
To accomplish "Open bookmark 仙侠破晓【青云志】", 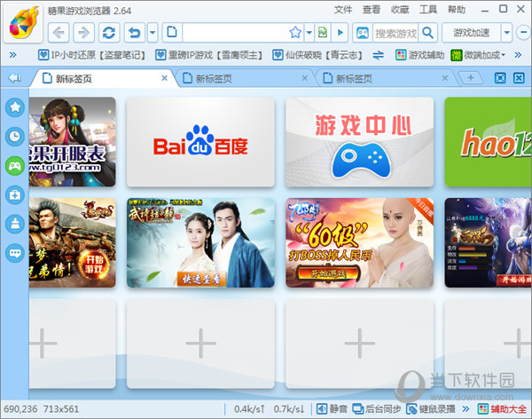I will click(x=317, y=55).
